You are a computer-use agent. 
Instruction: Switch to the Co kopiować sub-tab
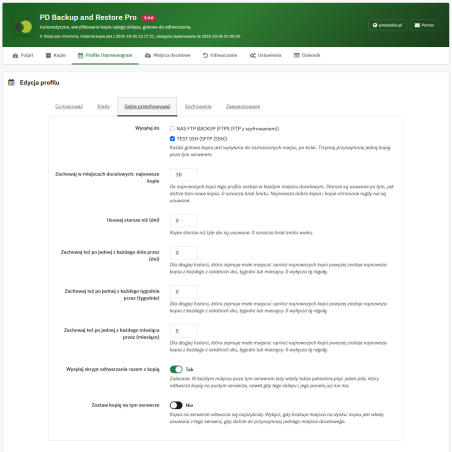[69, 106]
